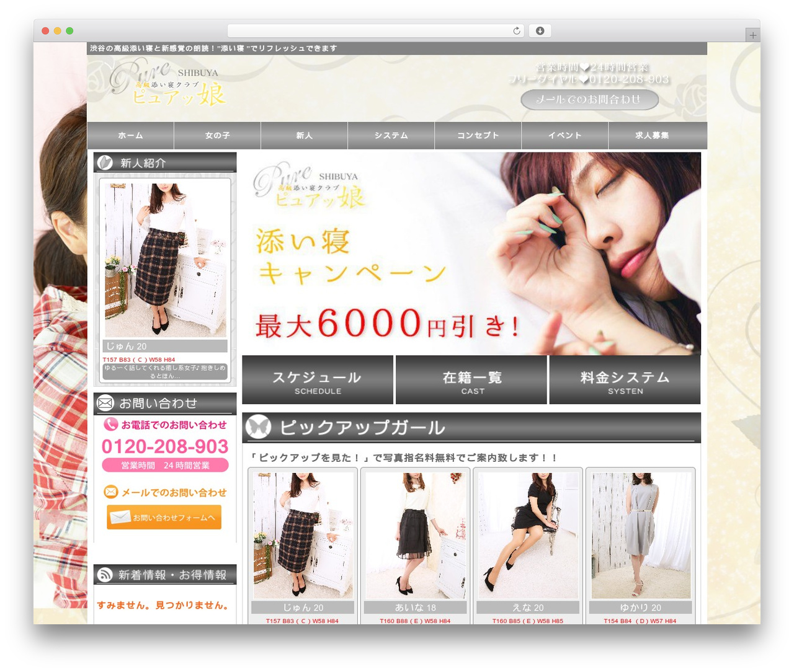Click the Pure SHIBUYA logo in the header
This screenshot has width=794, height=672.
point(167,84)
